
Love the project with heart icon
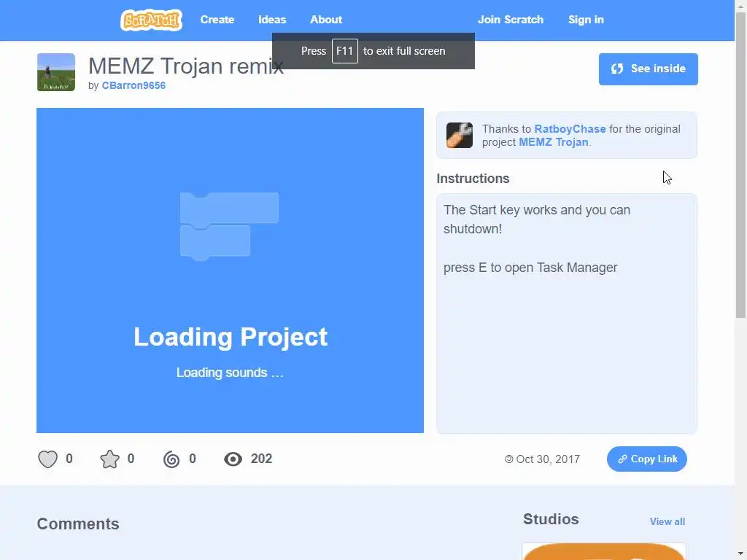(47, 459)
